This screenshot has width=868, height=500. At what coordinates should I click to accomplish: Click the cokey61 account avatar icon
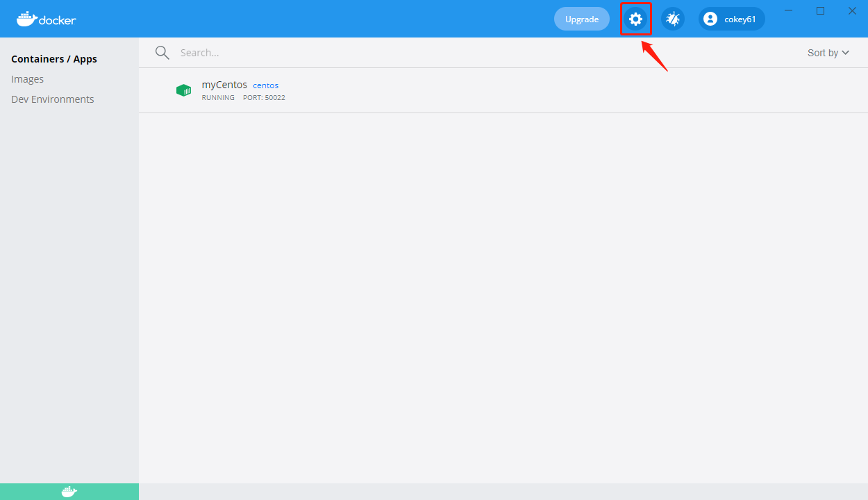point(710,19)
